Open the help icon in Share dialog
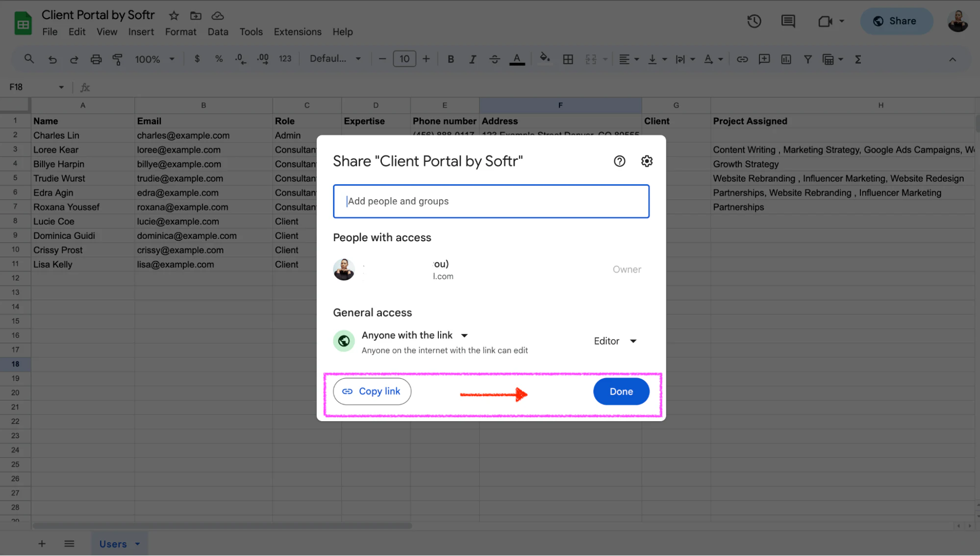The image size is (980, 556). (619, 161)
